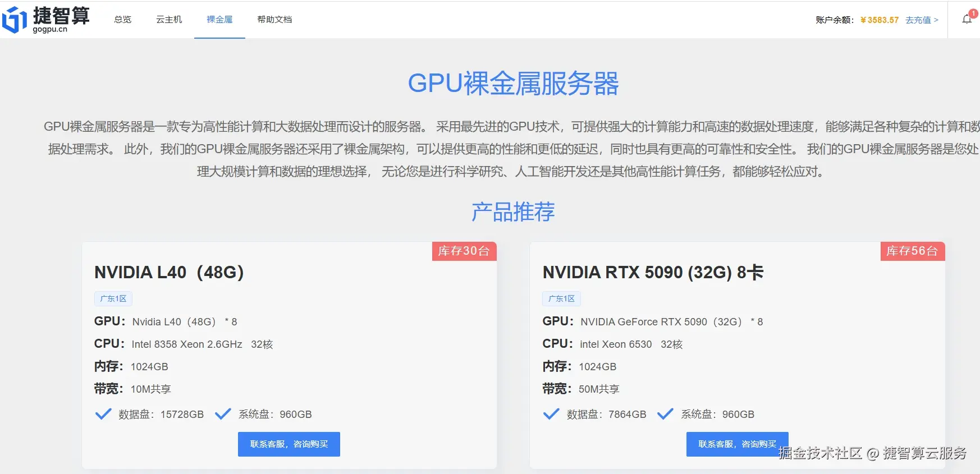Click the 库存56台 stock badge

(x=912, y=251)
